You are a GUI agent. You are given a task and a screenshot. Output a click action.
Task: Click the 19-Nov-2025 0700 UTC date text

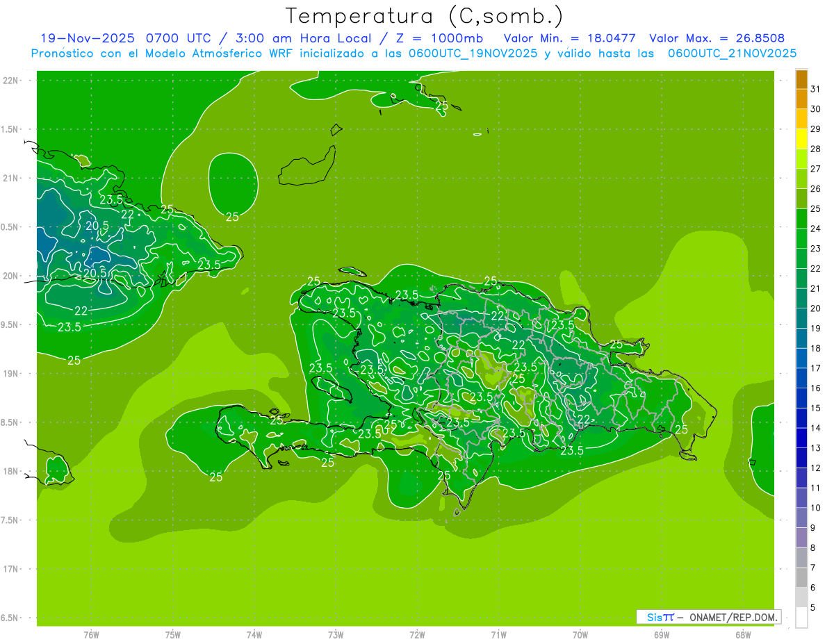(x=125, y=38)
